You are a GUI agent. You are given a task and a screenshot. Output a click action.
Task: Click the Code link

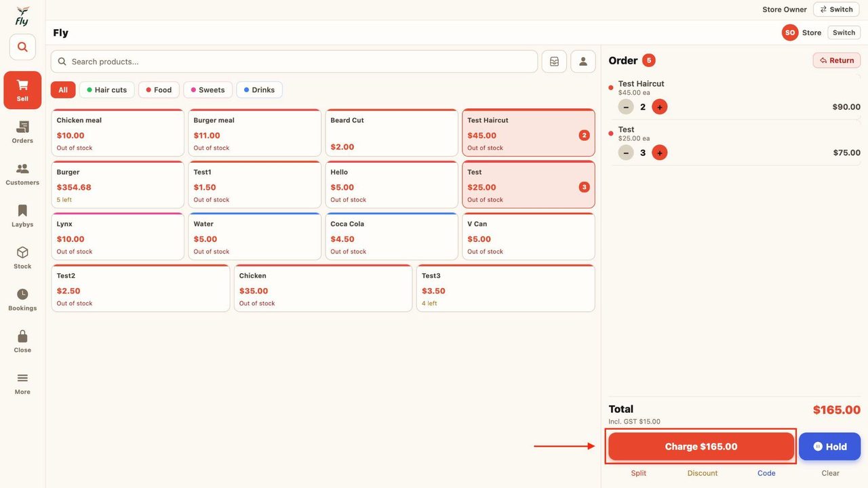pyautogui.click(x=766, y=473)
